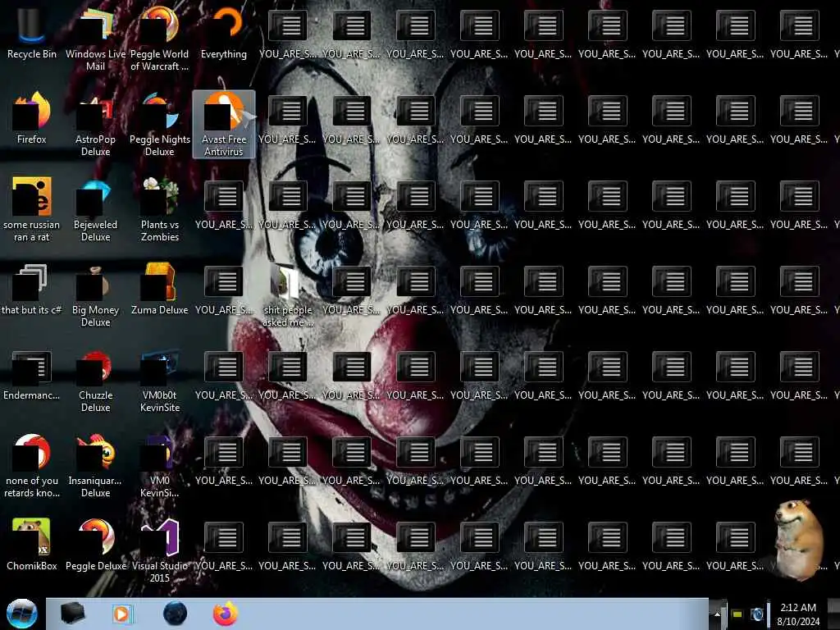
Task: Select Peggle Nights Deluxe icon
Action: [x=160, y=125]
